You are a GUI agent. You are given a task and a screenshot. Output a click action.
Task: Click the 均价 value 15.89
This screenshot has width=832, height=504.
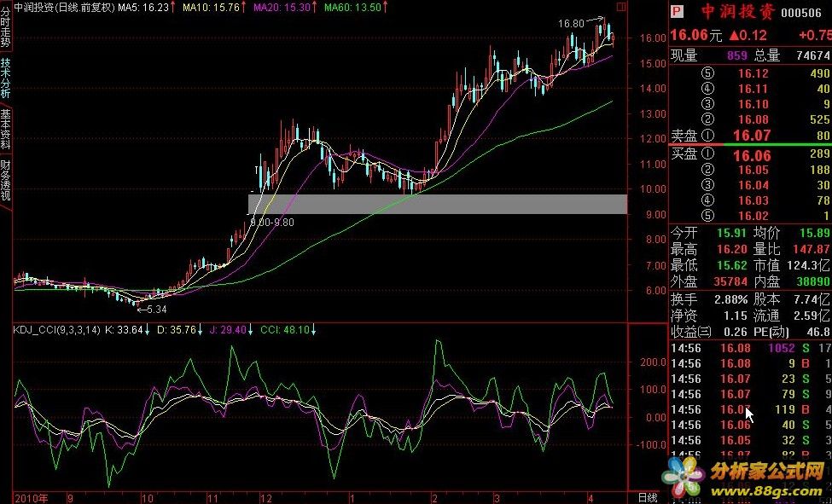815,234
